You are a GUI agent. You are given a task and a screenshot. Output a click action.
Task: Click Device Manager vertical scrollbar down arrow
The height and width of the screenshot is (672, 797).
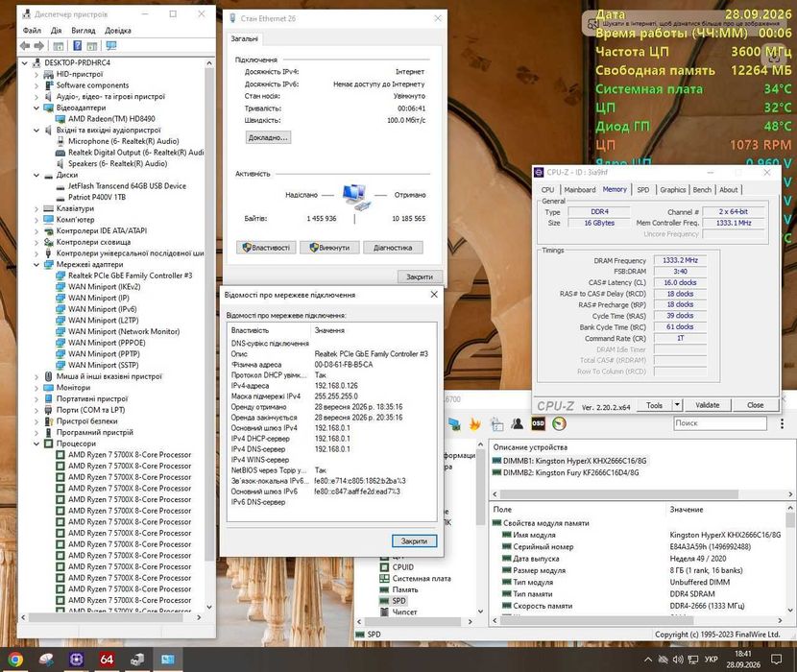[209, 607]
